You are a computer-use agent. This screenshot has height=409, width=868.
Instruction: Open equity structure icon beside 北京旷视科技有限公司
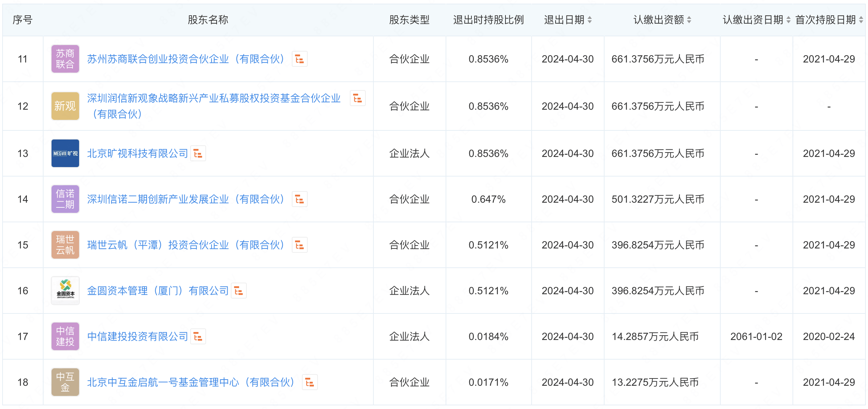pyautogui.click(x=198, y=154)
